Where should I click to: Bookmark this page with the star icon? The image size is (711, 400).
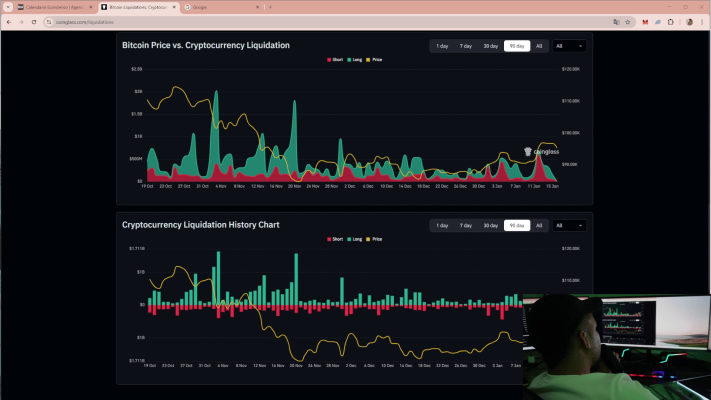coord(627,21)
